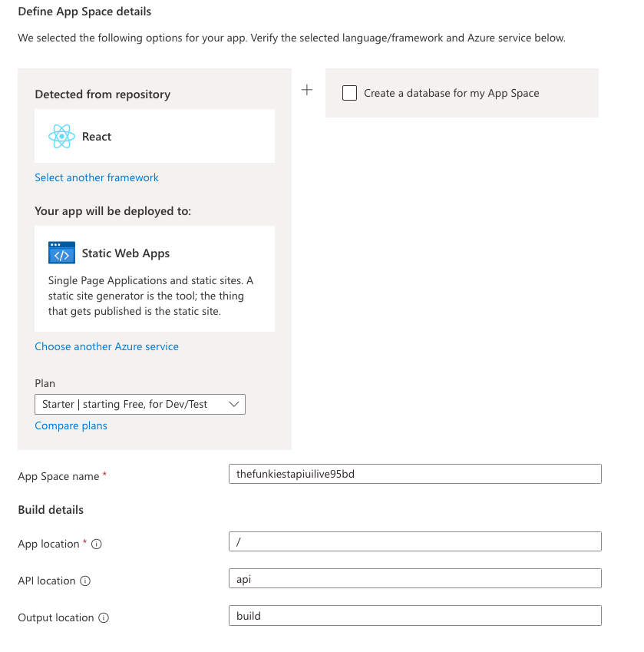Screen dimensions: 644x652
Task: Click the Static Web Apps icon
Action: [x=61, y=253]
